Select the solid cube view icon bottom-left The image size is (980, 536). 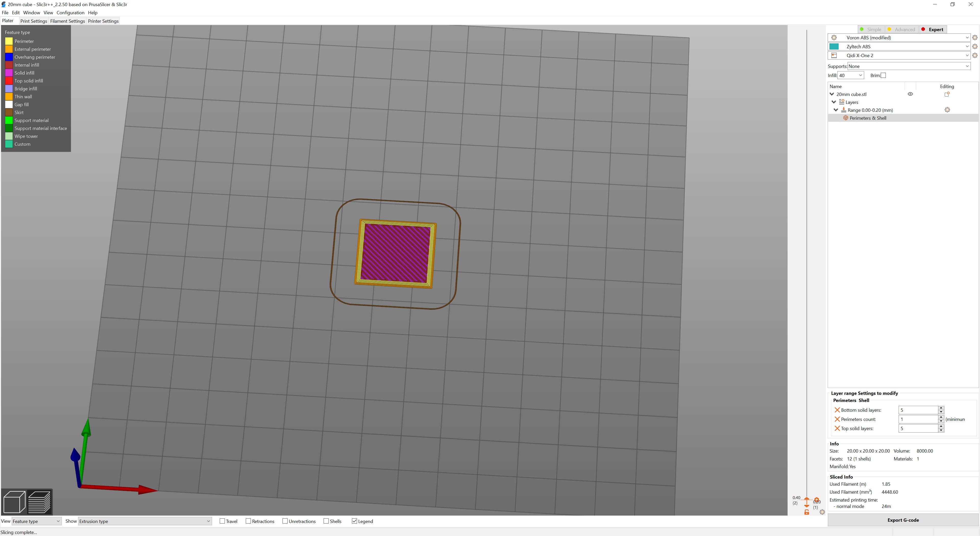14,502
